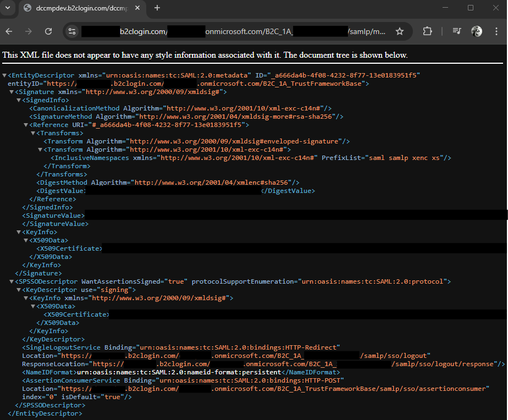Collapse the EntityDescriptor element
This screenshot has width=508, height=420.
coord(4,75)
